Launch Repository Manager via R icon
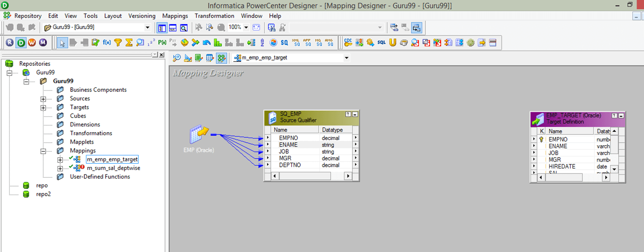644x252 pixels. (x=10, y=43)
